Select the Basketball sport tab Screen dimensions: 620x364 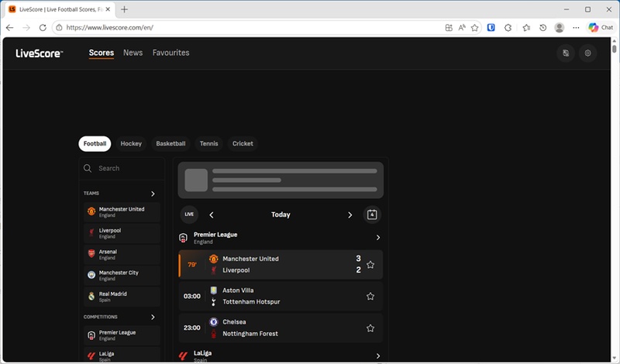pyautogui.click(x=170, y=143)
